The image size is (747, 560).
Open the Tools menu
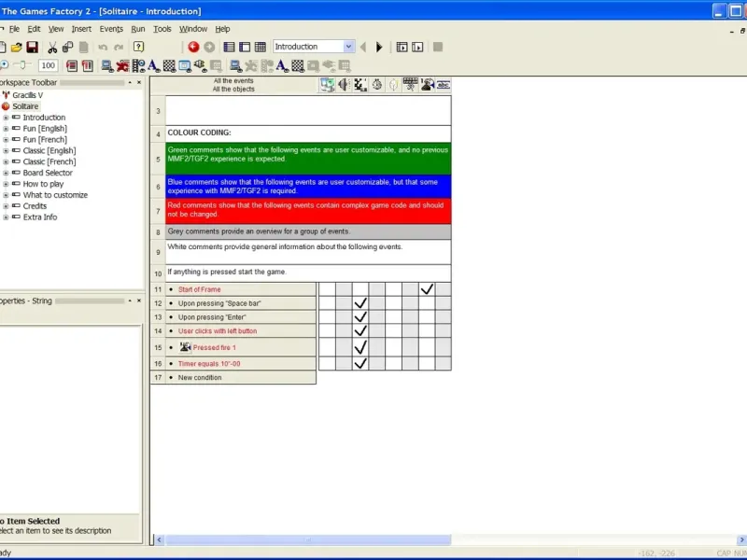pos(162,29)
